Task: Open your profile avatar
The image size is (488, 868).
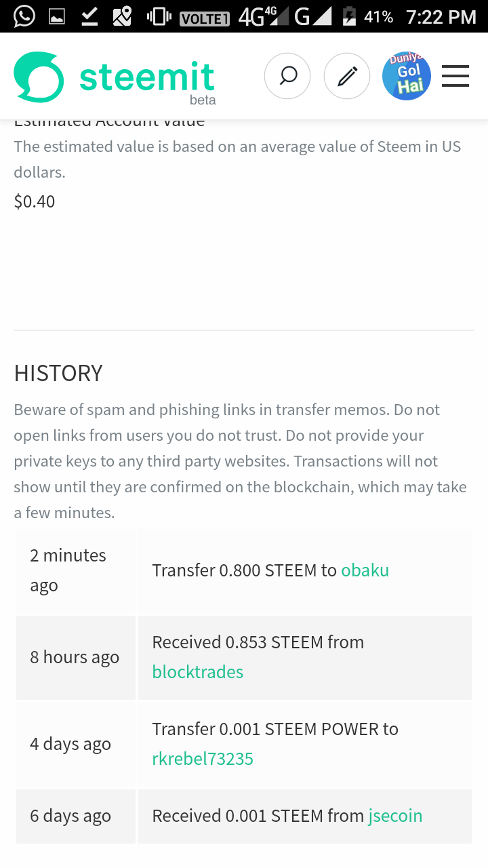Action: (407, 76)
